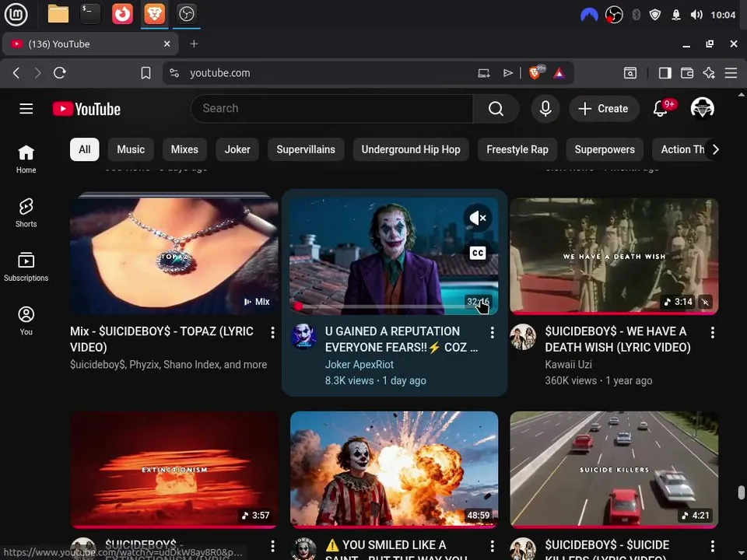This screenshot has height=560, width=747.
Task: Open the You section in sidebar
Action: pos(26,321)
